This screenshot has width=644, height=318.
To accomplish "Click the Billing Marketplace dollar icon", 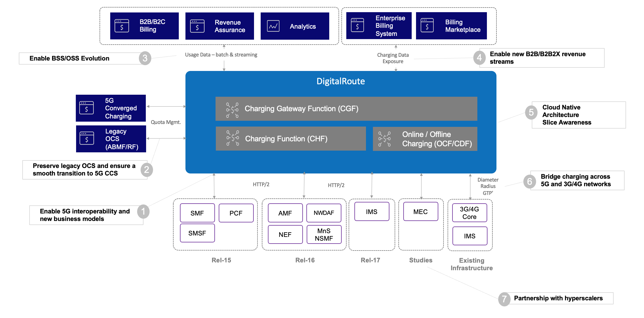I will pos(427,25).
